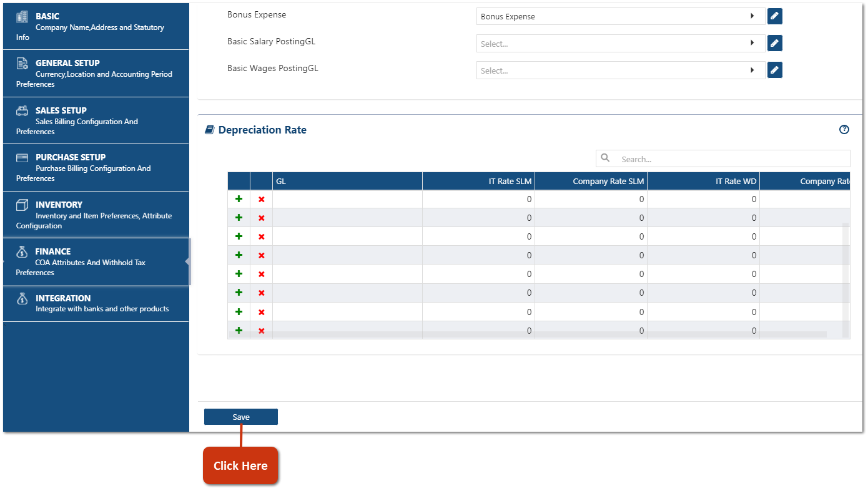Delete the first depreciation row with red X
Viewport: 868px width, 491px height.
pyautogui.click(x=262, y=199)
